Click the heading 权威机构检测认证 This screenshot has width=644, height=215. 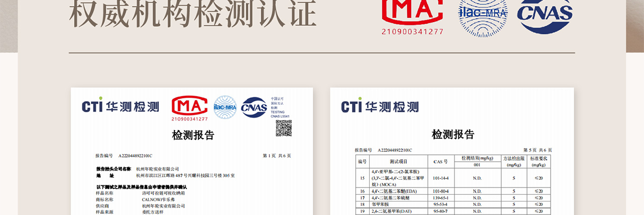coord(193,13)
